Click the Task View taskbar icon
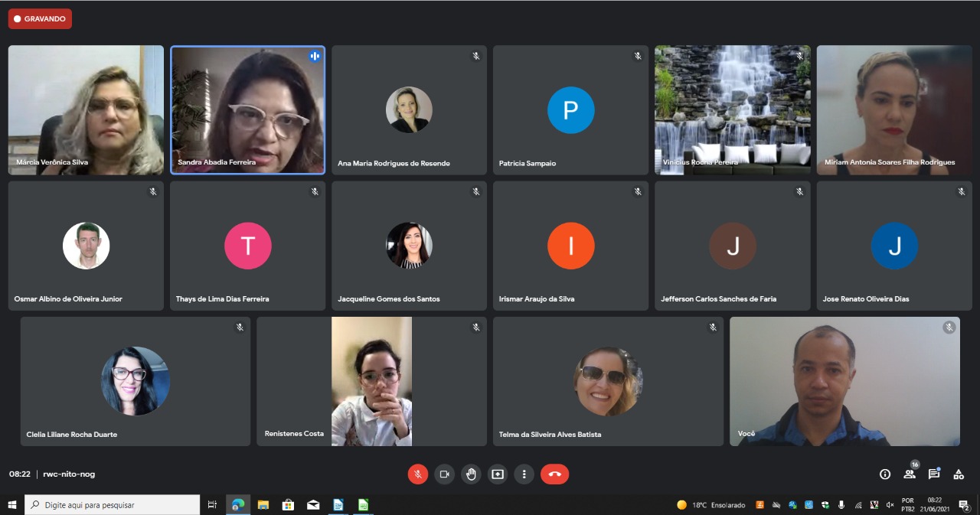 [x=213, y=505]
